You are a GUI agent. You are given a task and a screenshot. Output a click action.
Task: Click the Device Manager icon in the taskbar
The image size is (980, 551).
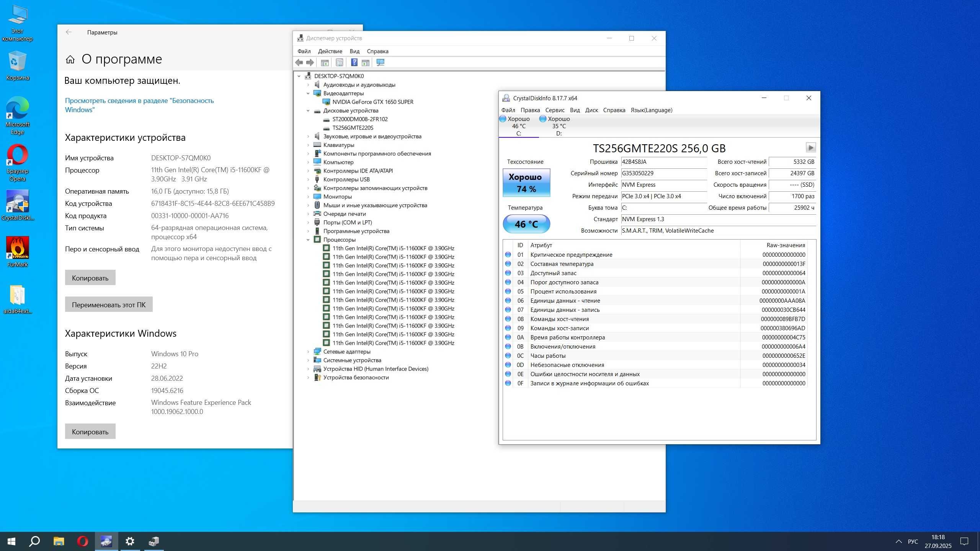pos(154,541)
